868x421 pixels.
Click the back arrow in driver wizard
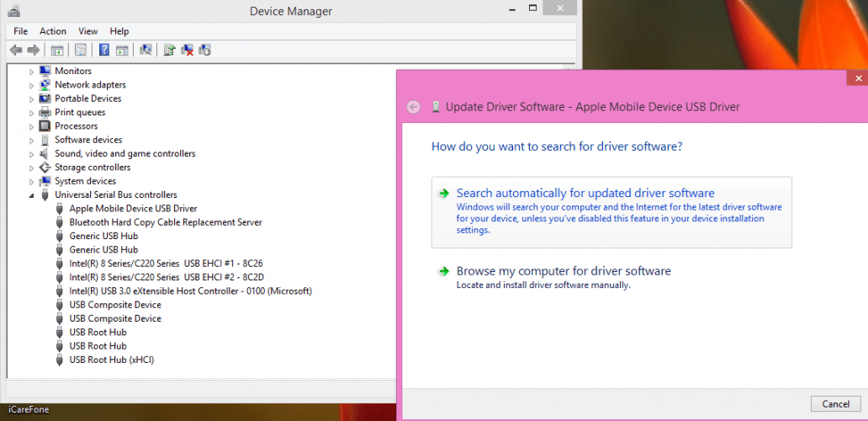tap(413, 107)
